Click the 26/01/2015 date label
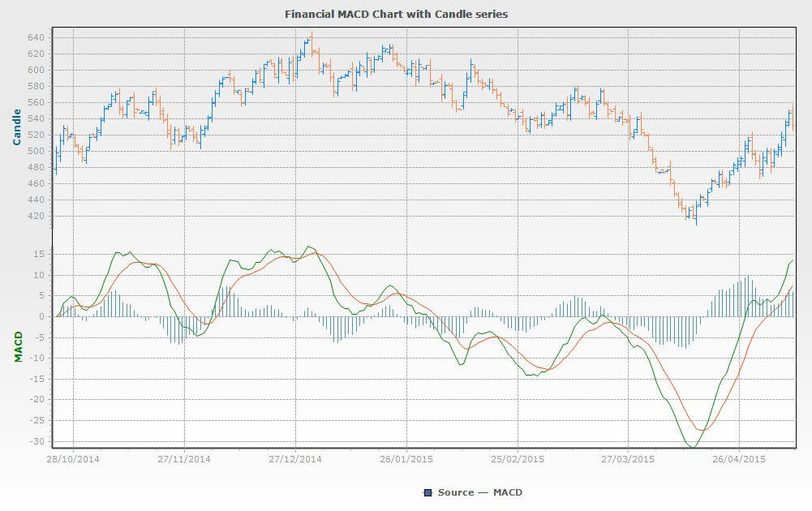The width and height of the screenshot is (812, 511). [406, 459]
